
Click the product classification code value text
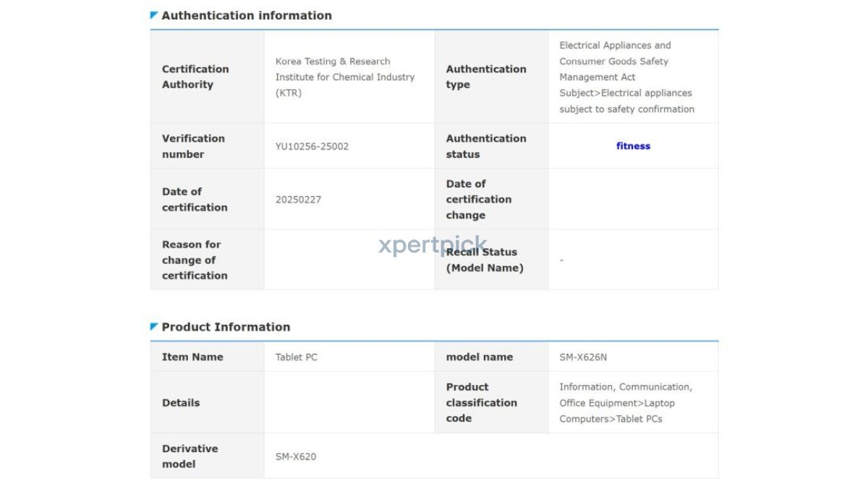(626, 403)
